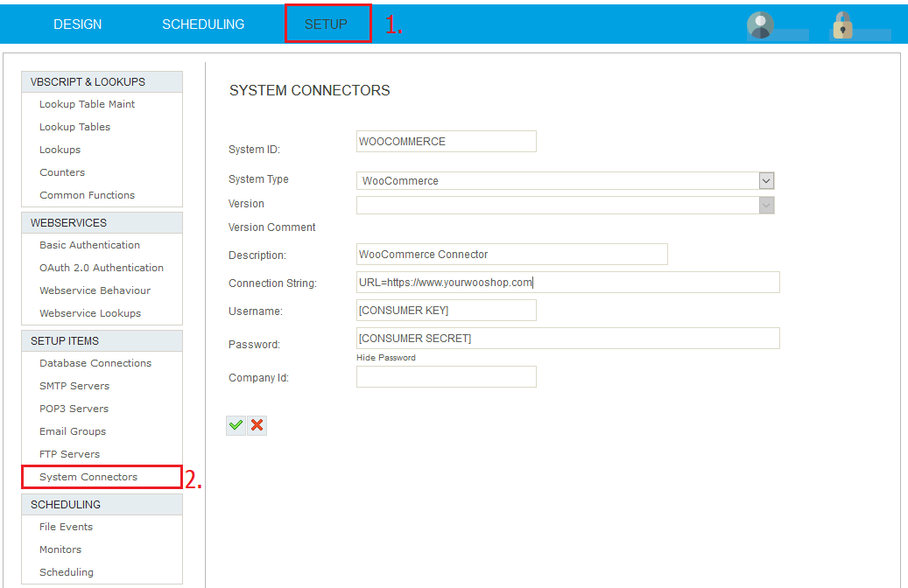Viewport: 908px width, 588px height.
Task: Click the VBSCRIPT & LOOKUPS section header
Action: click(x=102, y=82)
